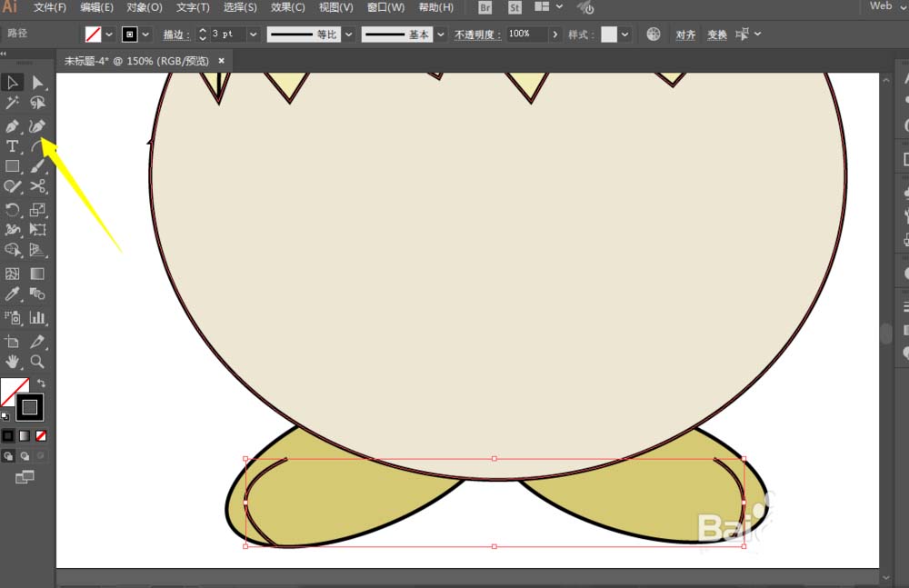Click the Isolate Selected Object icon
Screen dimensions: 909x588
[x=742, y=35]
